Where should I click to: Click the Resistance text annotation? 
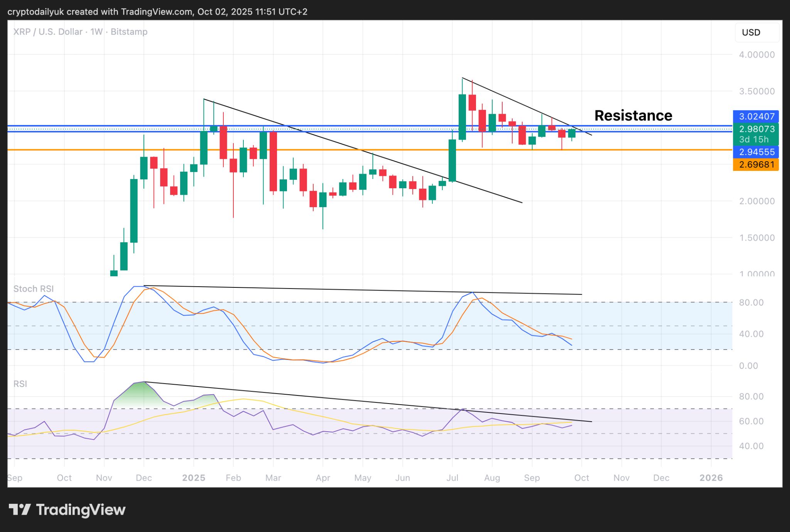(633, 115)
